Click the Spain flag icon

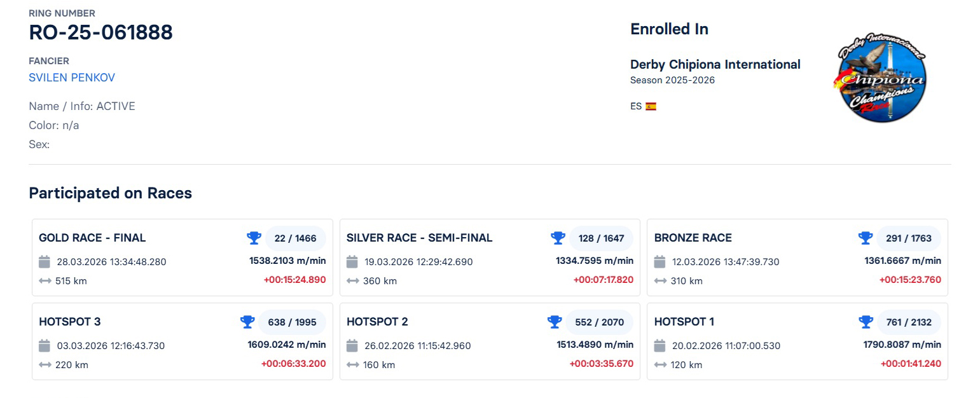point(651,106)
